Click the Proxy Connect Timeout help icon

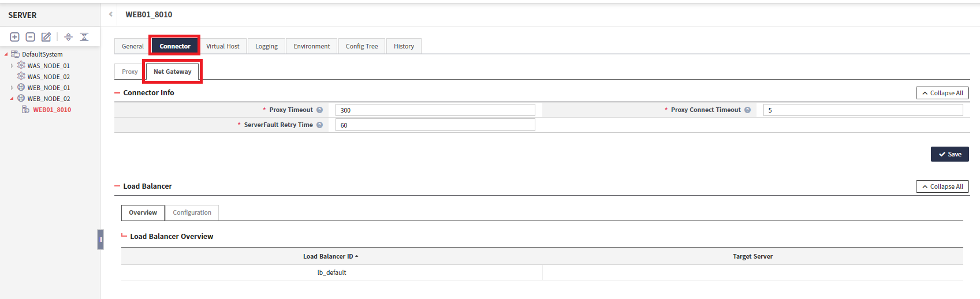pyautogui.click(x=747, y=110)
